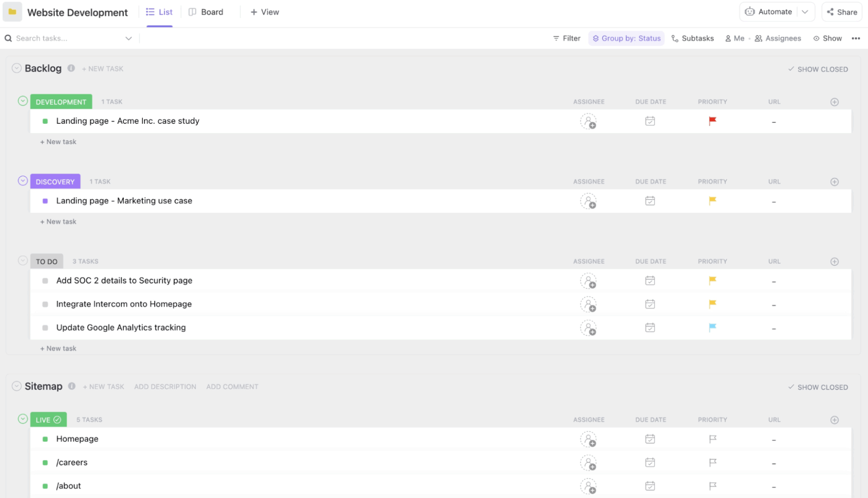Click the Share button
868x498 pixels.
click(842, 12)
